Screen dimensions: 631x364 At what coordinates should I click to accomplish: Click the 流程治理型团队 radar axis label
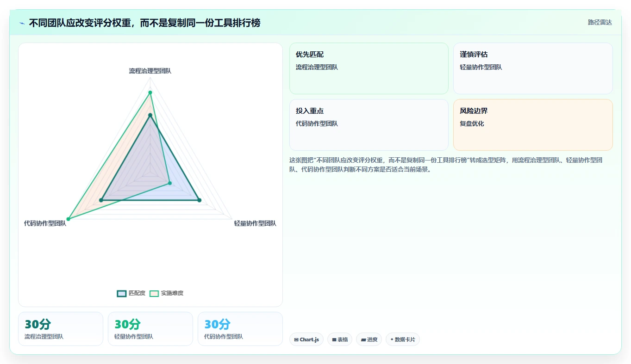(150, 71)
